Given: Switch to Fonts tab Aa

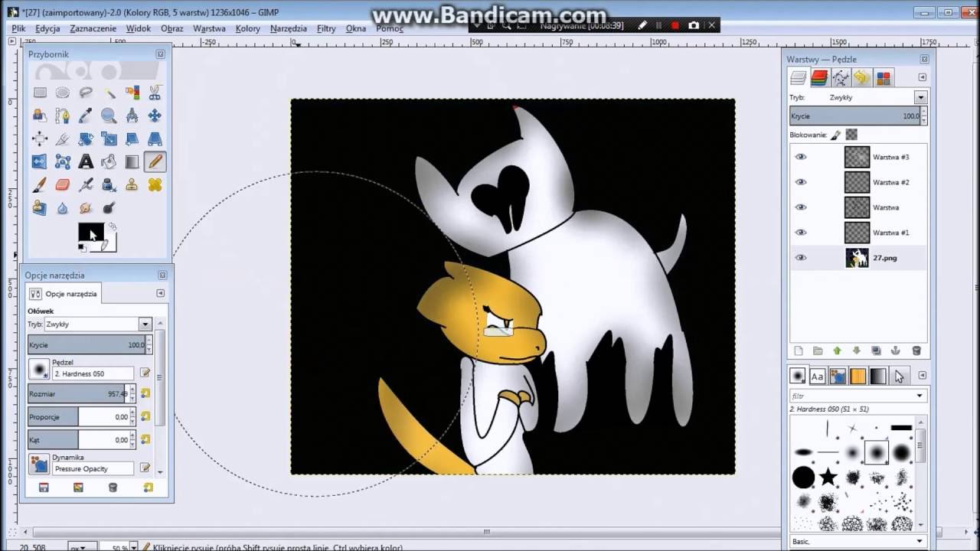Looking at the screenshot, I should 818,376.
